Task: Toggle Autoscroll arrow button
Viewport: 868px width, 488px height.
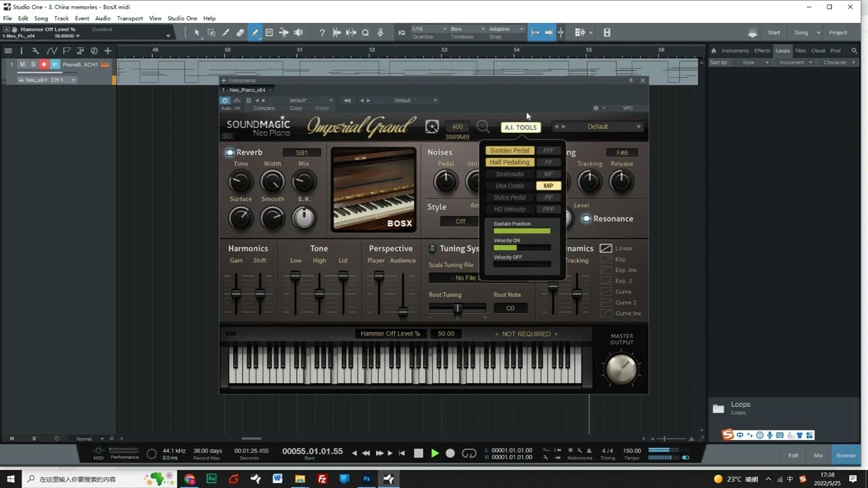Action: click(x=549, y=33)
